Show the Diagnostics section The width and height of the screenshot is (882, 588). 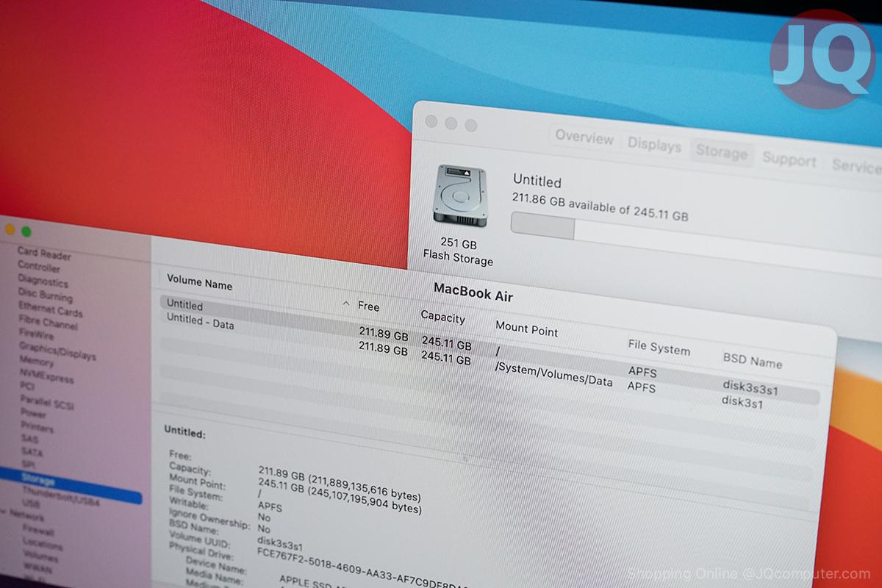43,282
